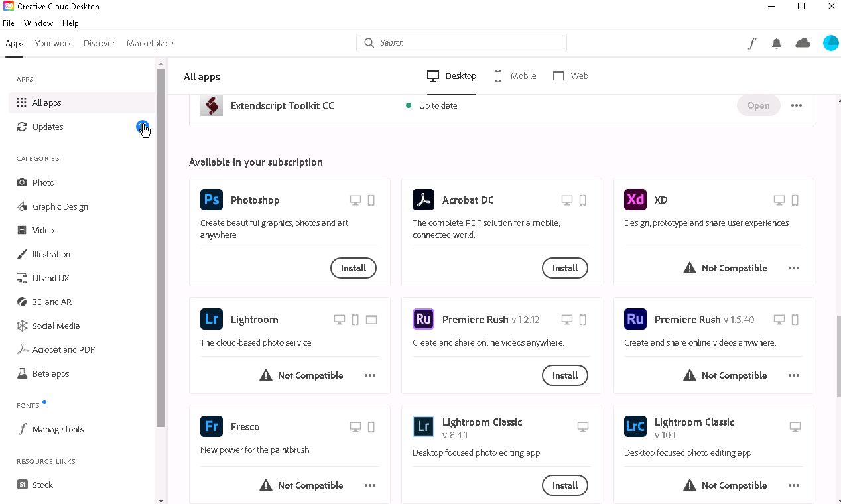Click the Photoshop Ps app icon
Image resolution: width=841 pixels, height=504 pixels.
tap(211, 200)
